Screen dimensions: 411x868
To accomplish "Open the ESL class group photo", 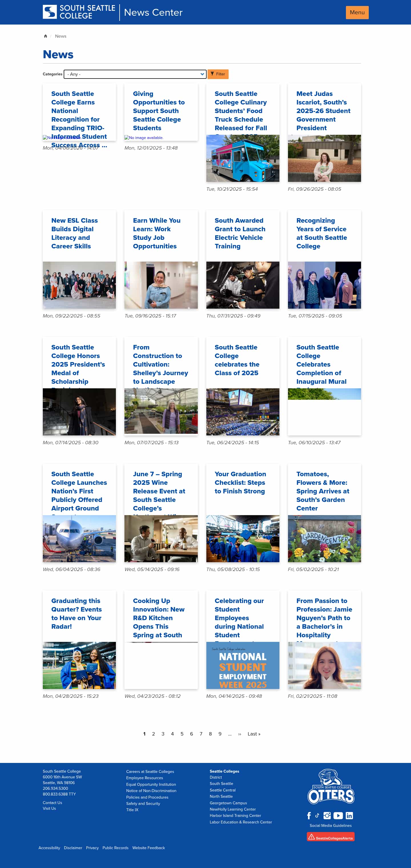I will pos(79,285).
